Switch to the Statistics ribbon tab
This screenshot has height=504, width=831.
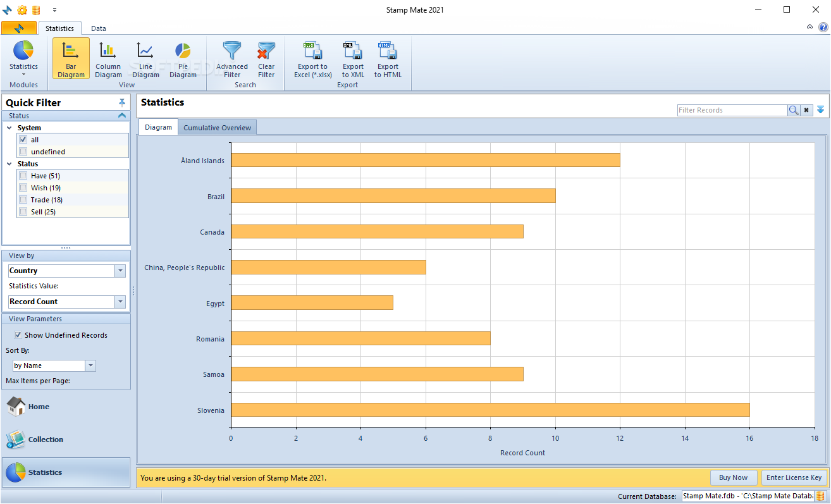tap(59, 28)
